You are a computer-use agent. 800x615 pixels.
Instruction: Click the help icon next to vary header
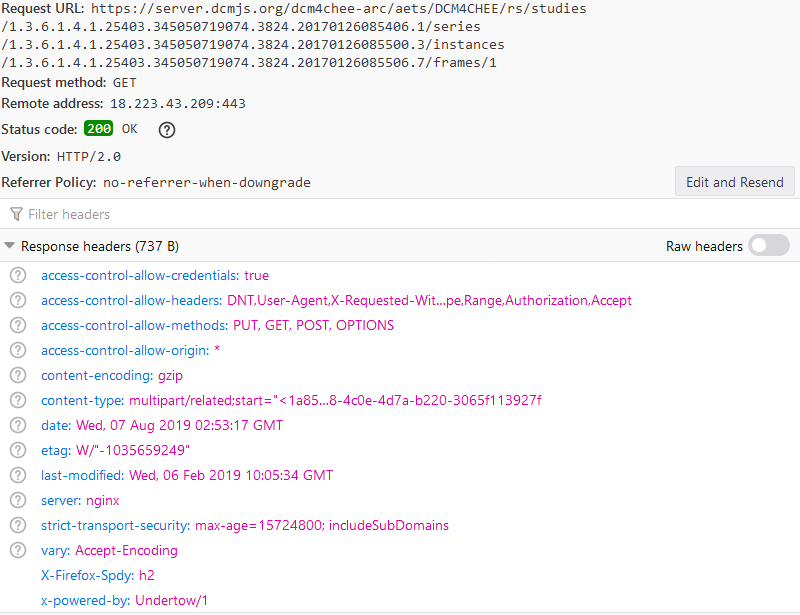[17, 550]
